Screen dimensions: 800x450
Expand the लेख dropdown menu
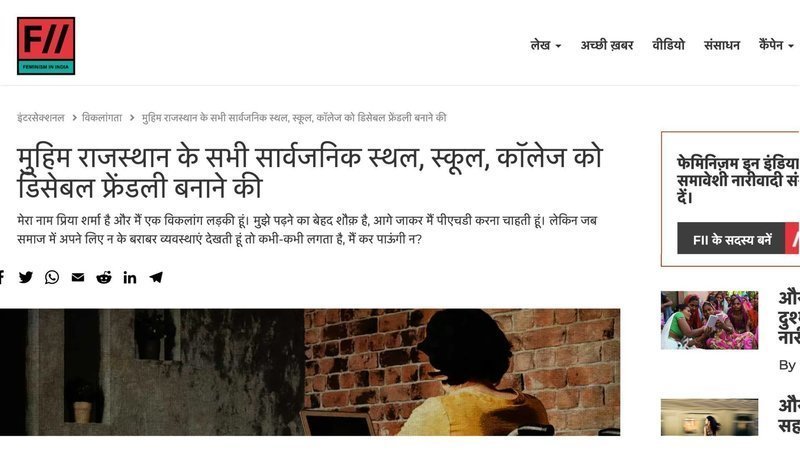(545, 45)
